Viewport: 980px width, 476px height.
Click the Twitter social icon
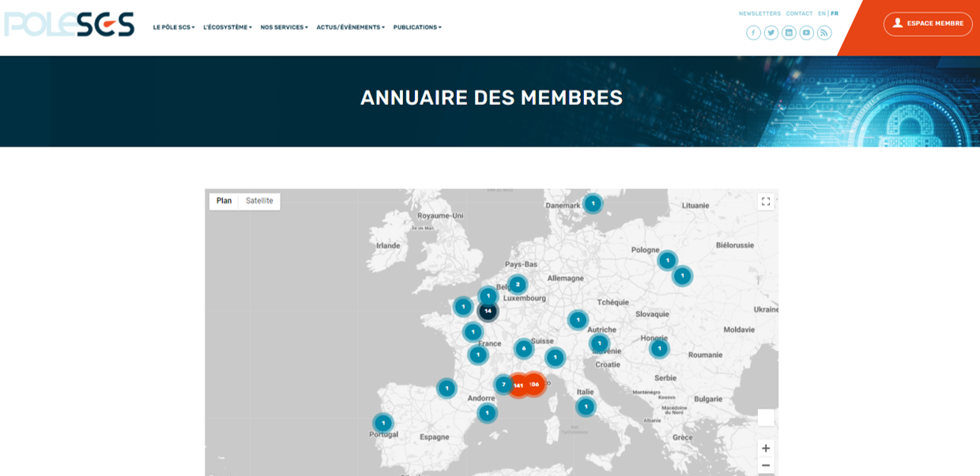point(771,34)
